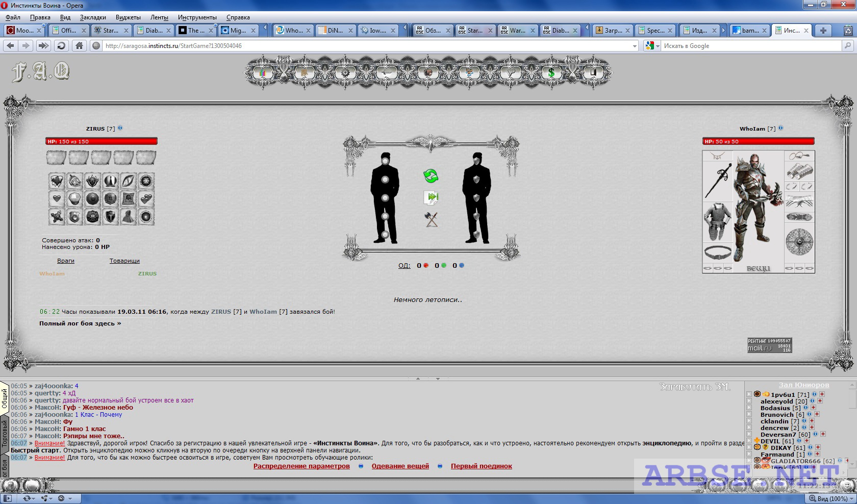Select groin attack point on left silhouette
The width and height of the screenshot is (857, 504).
tap(385, 216)
